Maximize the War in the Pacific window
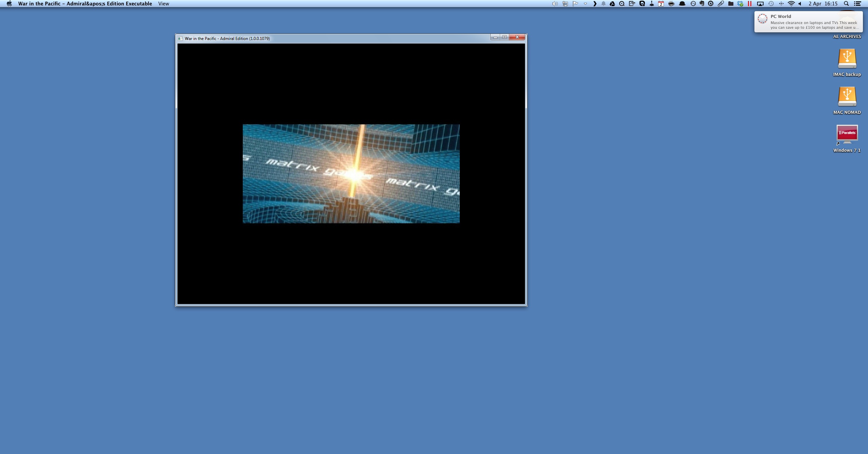 [505, 37]
